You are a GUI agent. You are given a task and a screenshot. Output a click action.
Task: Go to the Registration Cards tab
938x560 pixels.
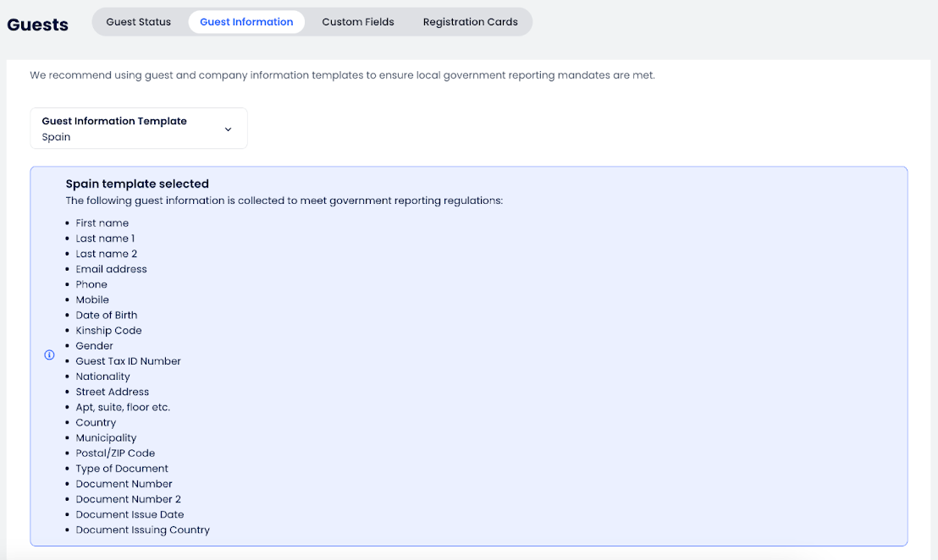[x=471, y=22]
